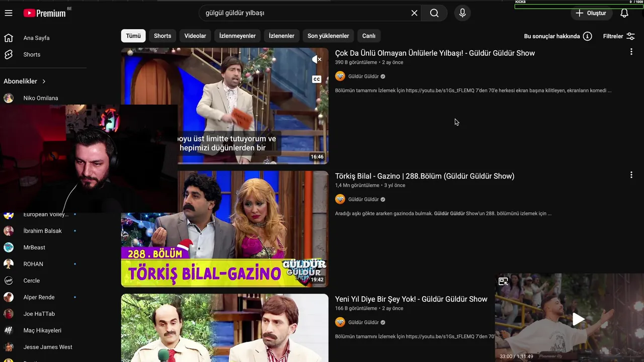Open Çok Da Ünlü Olmayan Ünlülerle video title
Viewport: 644px width, 362px height.
pyautogui.click(x=435, y=53)
